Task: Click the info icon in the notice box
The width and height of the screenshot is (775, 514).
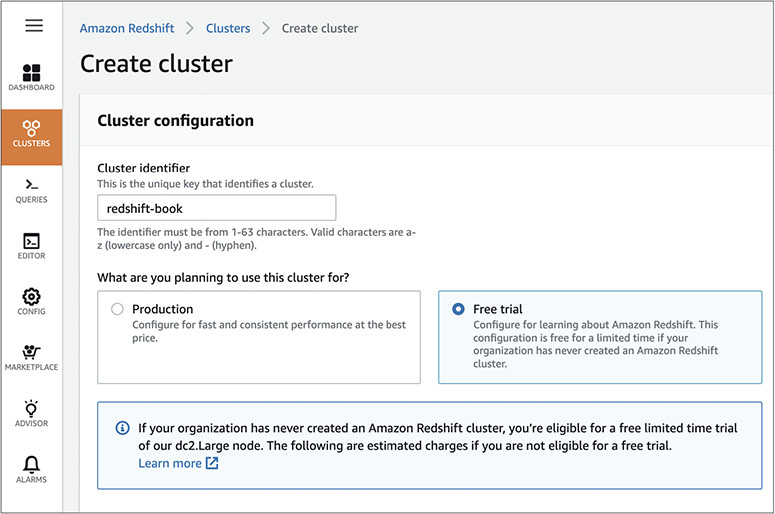Action: pos(121,428)
